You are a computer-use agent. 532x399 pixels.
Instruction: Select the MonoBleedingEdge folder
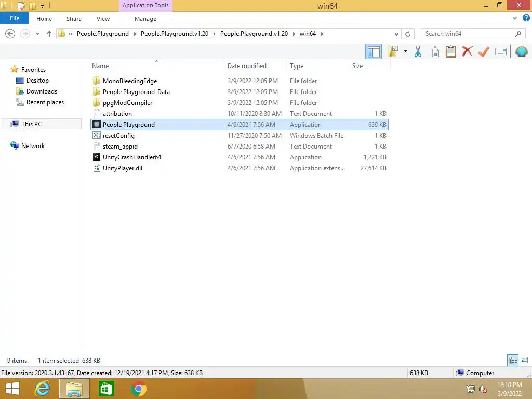pyautogui.click(x=240, y=81)
